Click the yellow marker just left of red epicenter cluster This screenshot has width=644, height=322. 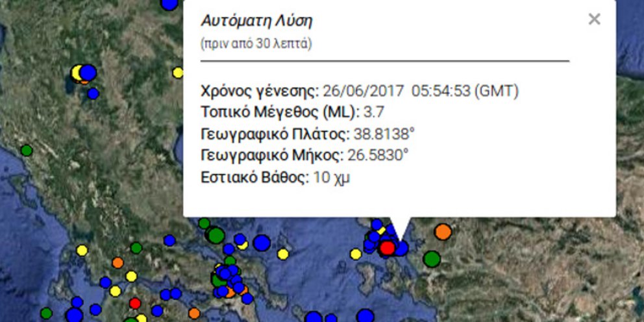(x=356, y=254)
